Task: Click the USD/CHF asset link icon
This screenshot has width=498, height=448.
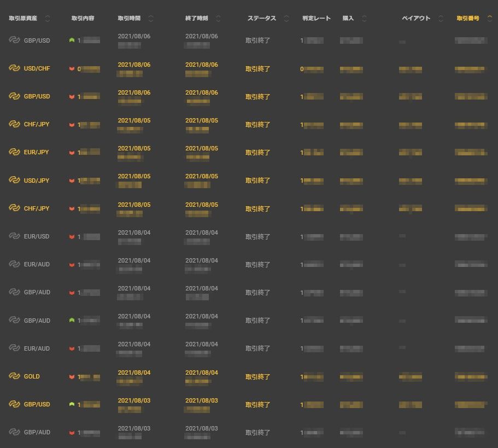Action: pos(14,68)
